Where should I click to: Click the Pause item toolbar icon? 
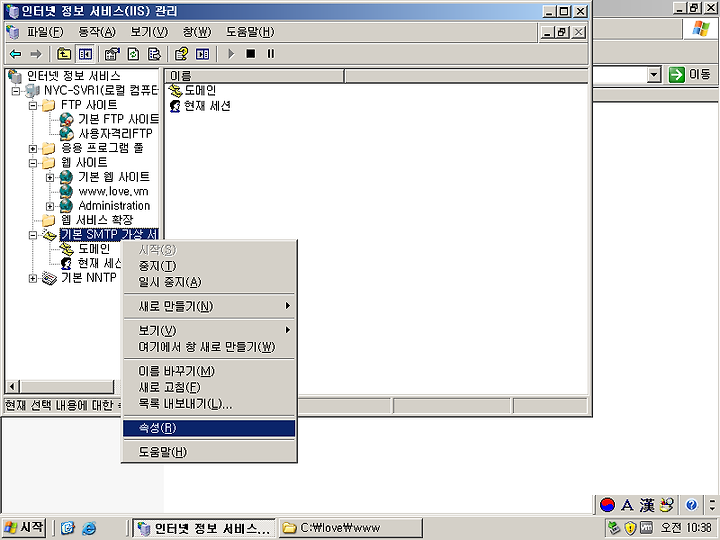pos(271,54)
